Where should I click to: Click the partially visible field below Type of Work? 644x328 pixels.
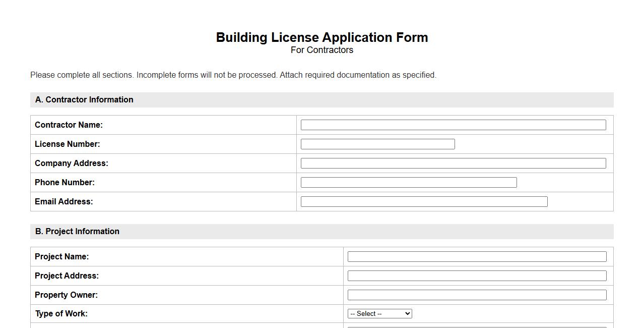click(x=477, y=327)
